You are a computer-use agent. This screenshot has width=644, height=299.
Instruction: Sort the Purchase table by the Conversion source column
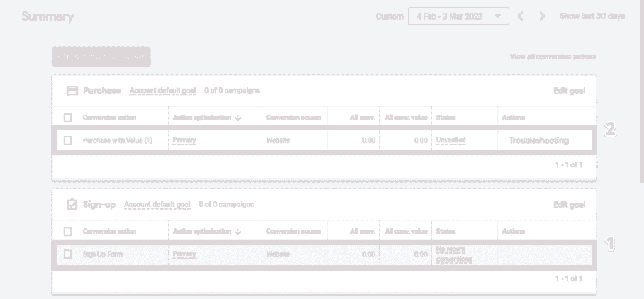coord(293,118)
